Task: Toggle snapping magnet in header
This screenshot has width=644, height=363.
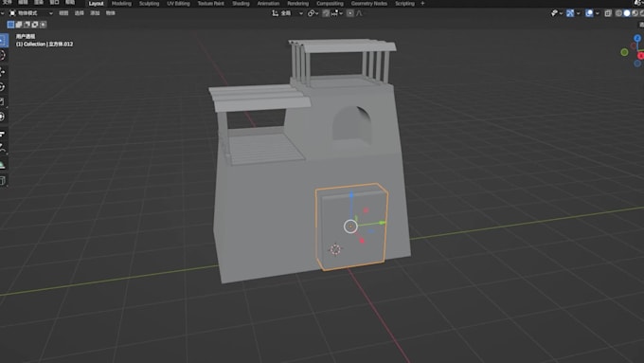Action: tap(326, 13)
